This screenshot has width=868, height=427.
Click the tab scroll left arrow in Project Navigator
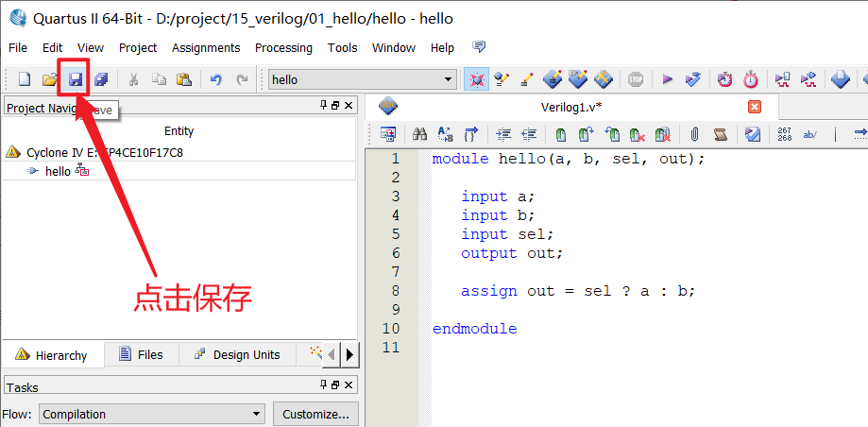331,354
